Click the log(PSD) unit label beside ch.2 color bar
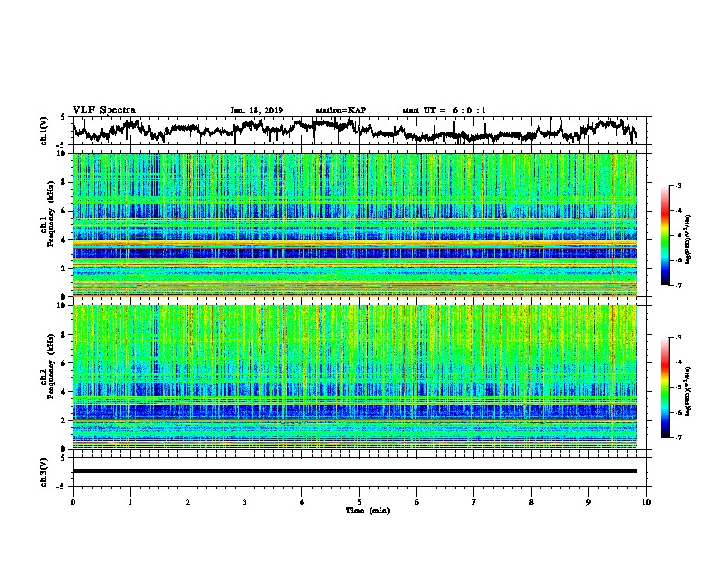The image size is (728, 563). pos(688,391)
